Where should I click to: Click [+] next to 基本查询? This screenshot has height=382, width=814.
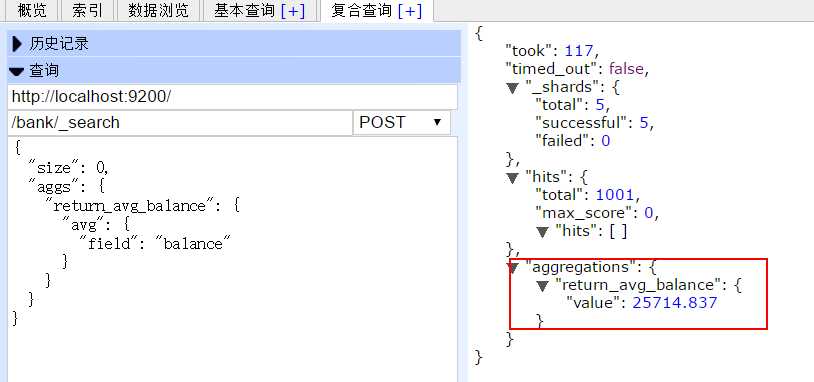pos(293,11)
